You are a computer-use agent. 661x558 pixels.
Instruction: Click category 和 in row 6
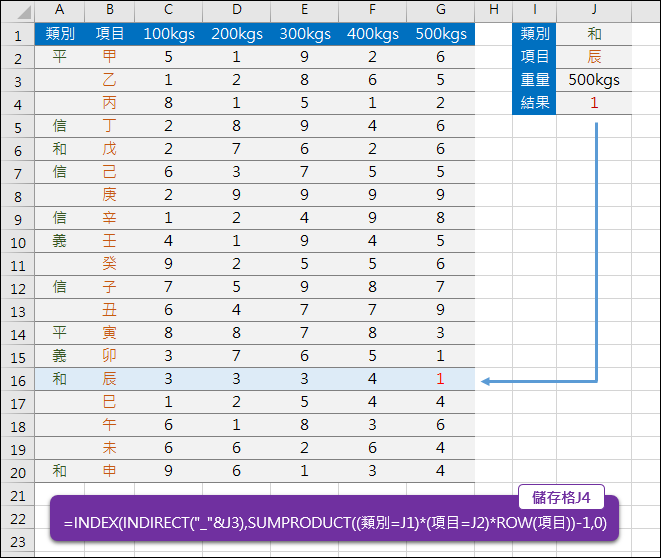[59, 148]
